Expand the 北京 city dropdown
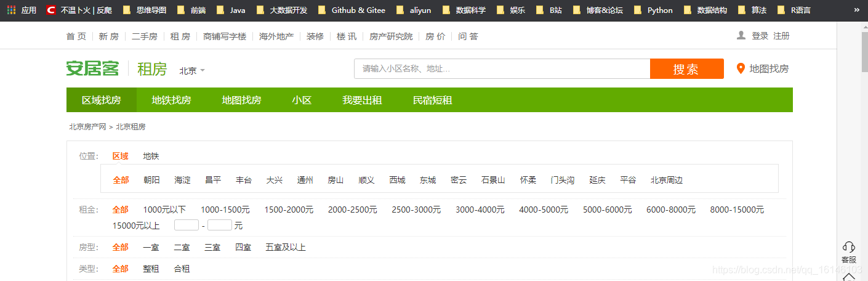This screenshot has height=281, width=868. (x=192, y=71)
